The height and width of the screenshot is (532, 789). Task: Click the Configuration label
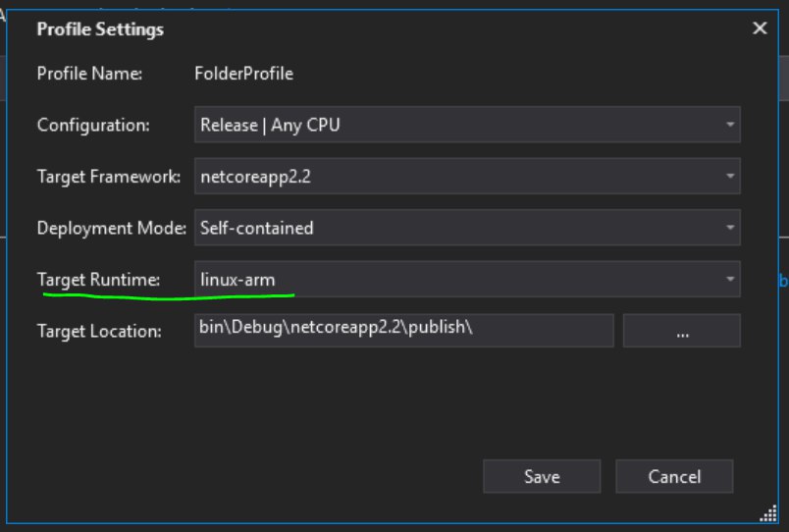(93, 125)
